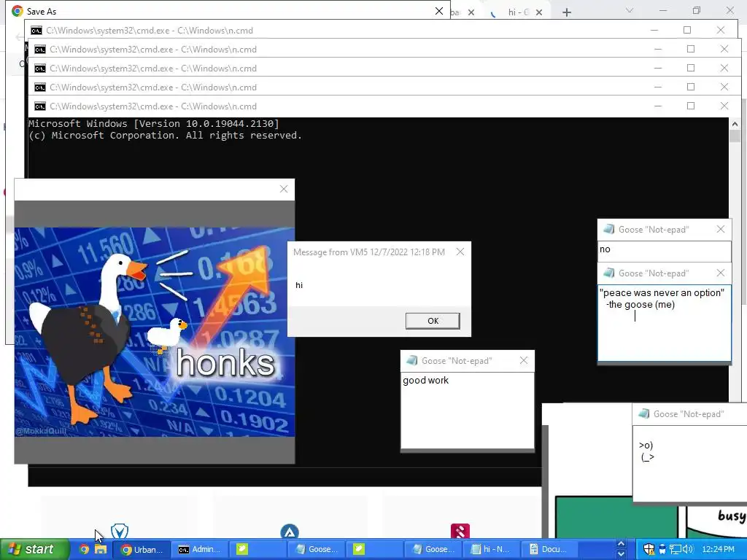The image size is (747, 560).
Task: Click the blue "A" logo on the web page
Action: tap(290, 532)
